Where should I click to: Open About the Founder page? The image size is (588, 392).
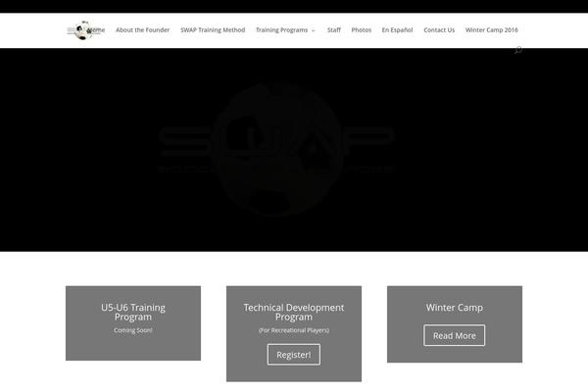[142, 30]
